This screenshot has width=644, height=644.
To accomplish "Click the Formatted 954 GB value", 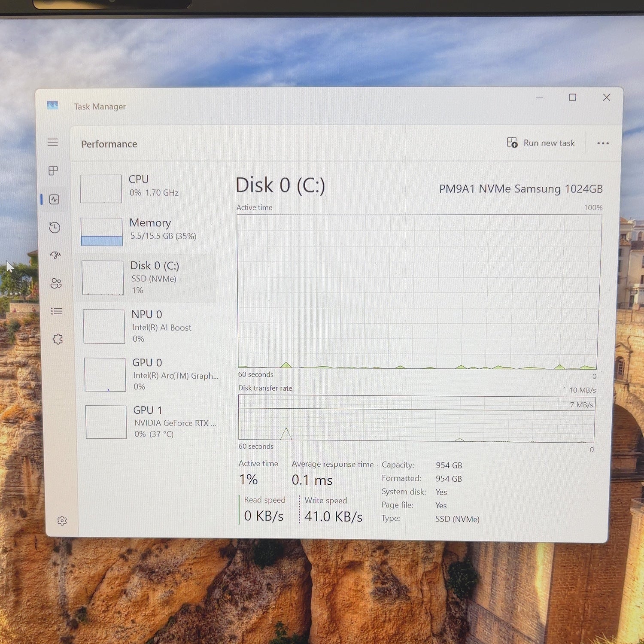I will coord(449,479).
